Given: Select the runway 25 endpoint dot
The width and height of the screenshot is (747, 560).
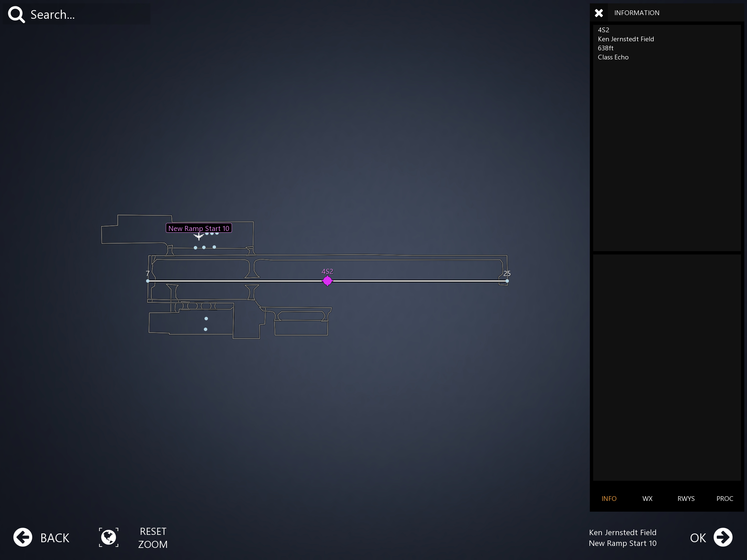Looking at the screenshot, I should 507,281.
